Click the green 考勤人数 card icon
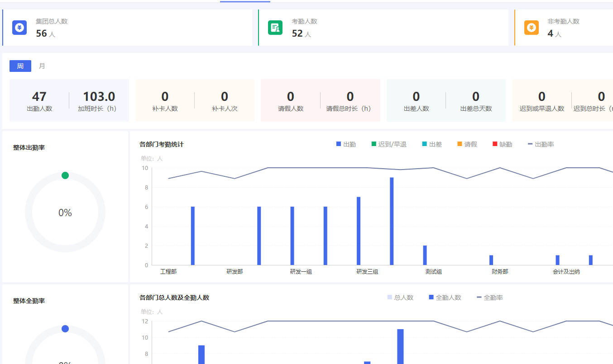 point(275,28)
